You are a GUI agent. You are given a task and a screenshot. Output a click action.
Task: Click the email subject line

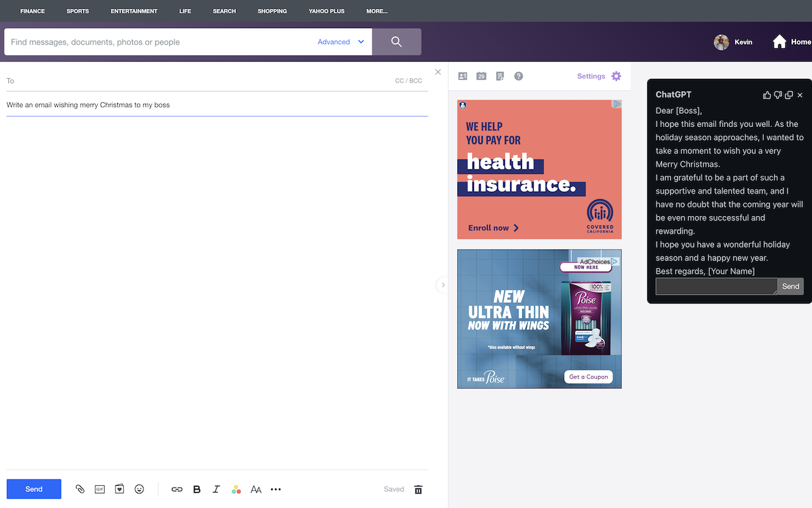pos(217,105)
